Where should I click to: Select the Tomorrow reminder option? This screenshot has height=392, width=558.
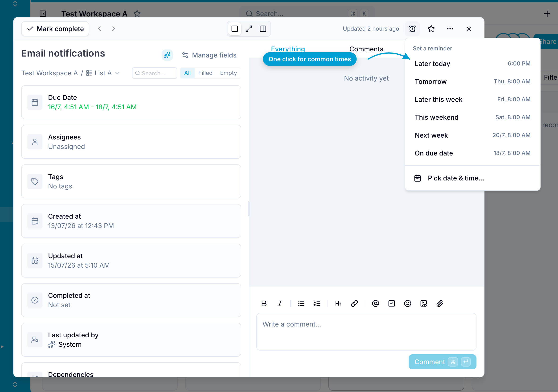(x=472, y=82)
